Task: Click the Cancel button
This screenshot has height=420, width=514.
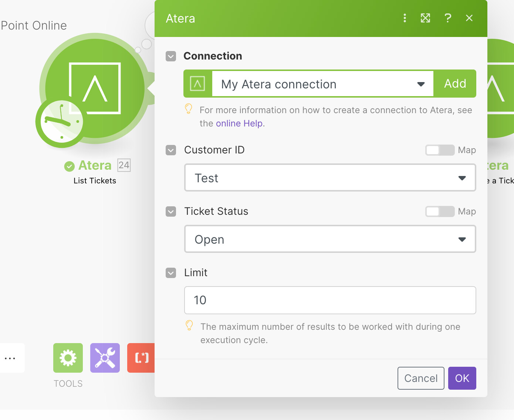Action: tap(421, 378)
